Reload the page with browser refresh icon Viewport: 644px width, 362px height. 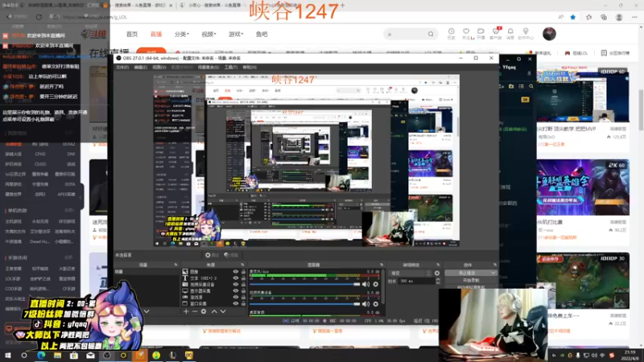[39, 17]
